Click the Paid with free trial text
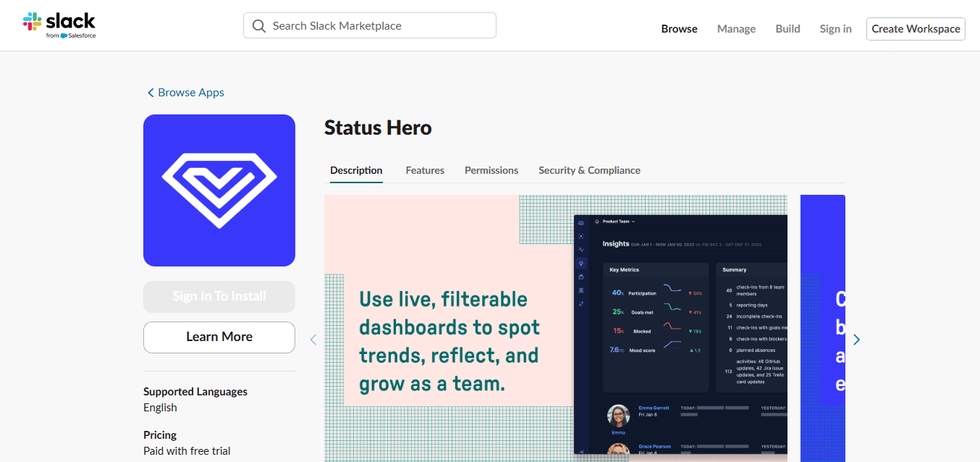 [187, 451]
